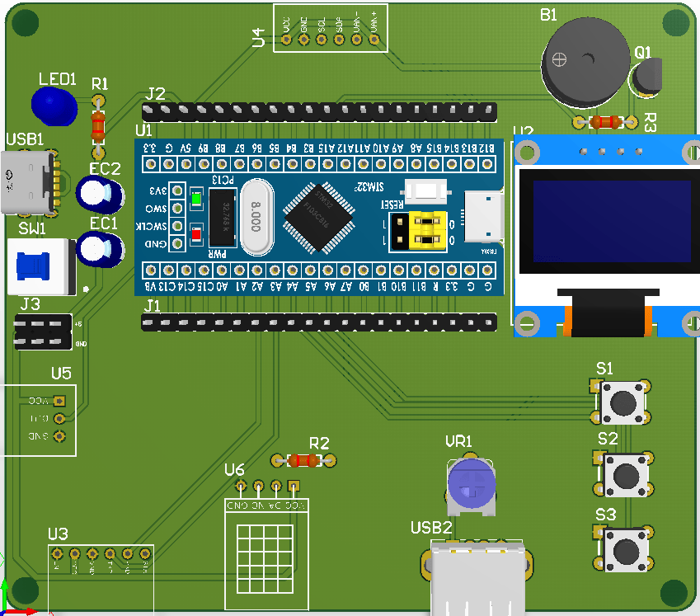Image resolution: width=700 pixels, height=616 pixels.
Task: Click the USB2 designator text
Action: click(x=431, y=528)
